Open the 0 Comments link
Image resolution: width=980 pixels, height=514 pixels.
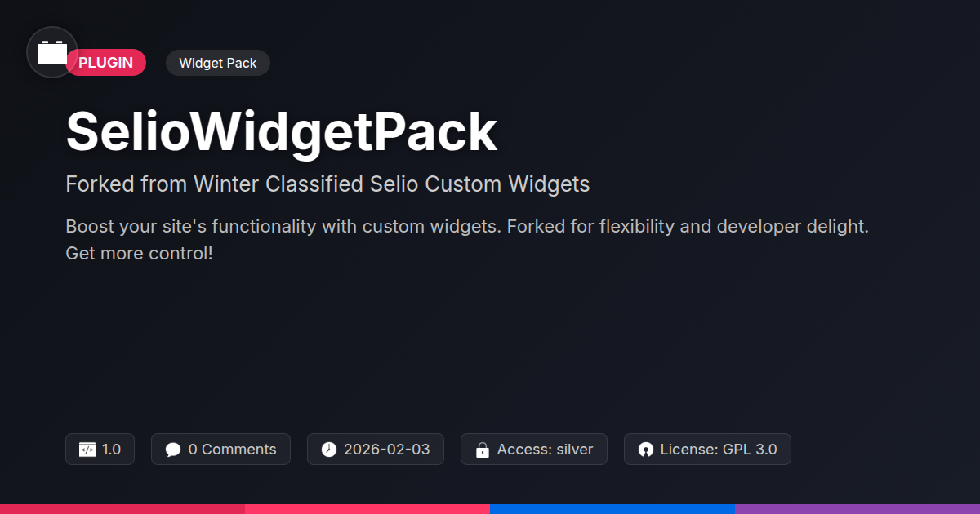coord(220,450)
